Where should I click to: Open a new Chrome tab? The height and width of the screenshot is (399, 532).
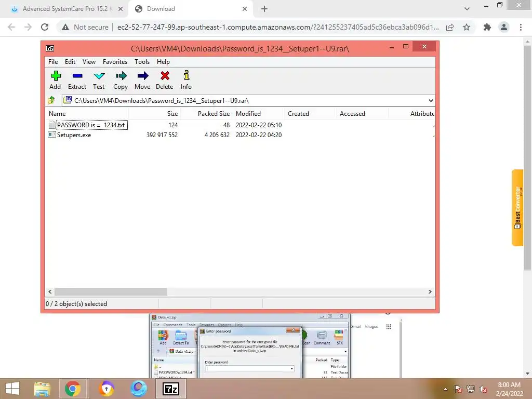tap(264, 9)
